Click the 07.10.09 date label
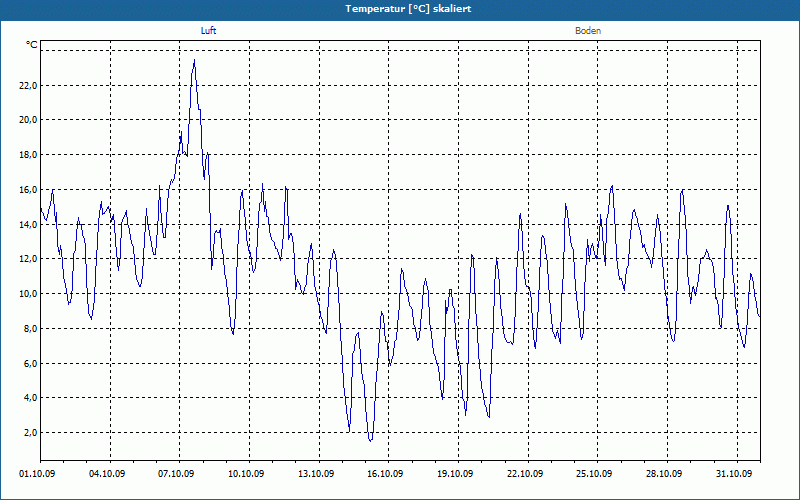Screen dimensions: 800x500 point(176,474)
